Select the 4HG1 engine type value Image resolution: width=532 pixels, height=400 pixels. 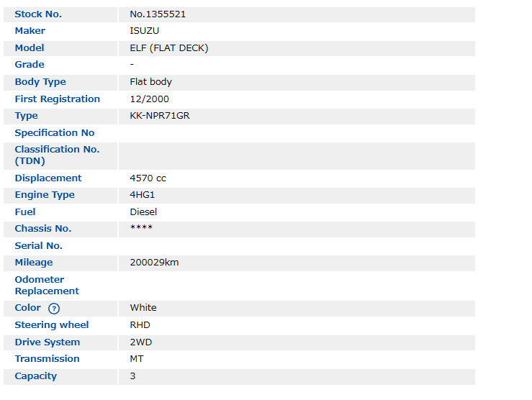point(143,195)
